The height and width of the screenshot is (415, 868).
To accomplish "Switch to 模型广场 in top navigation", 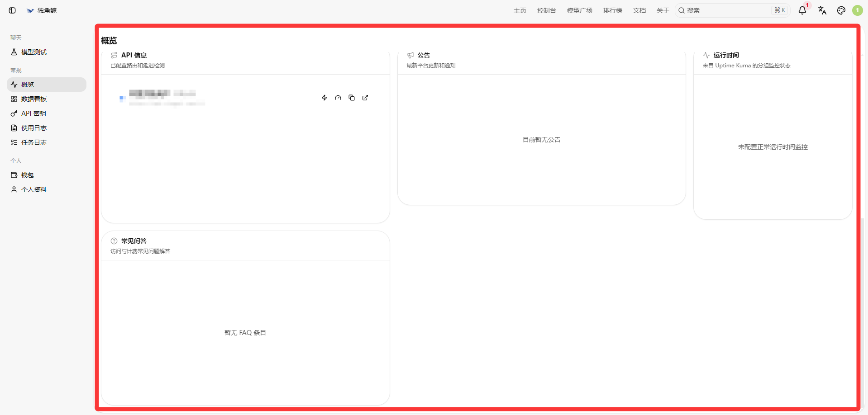I will 579,10.
